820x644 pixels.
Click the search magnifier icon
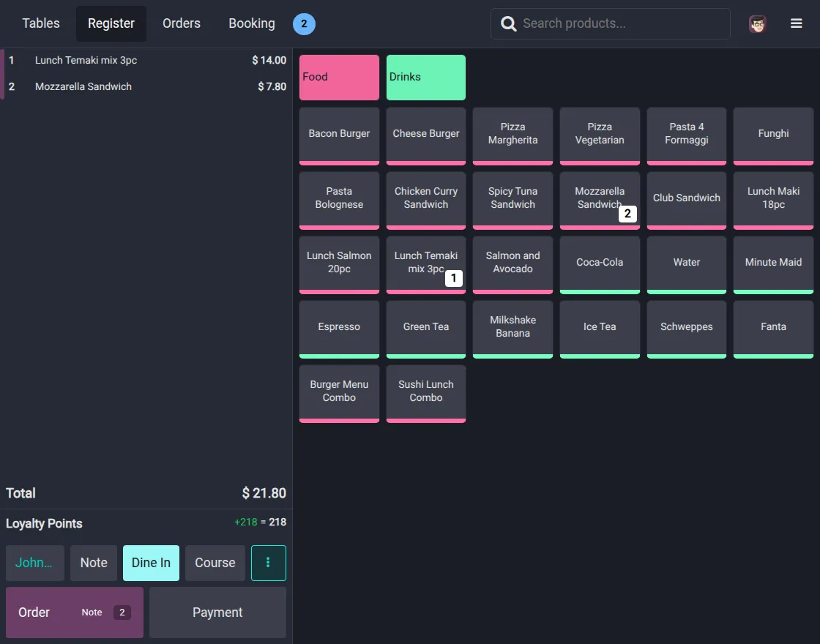click(x=508, y=23)
